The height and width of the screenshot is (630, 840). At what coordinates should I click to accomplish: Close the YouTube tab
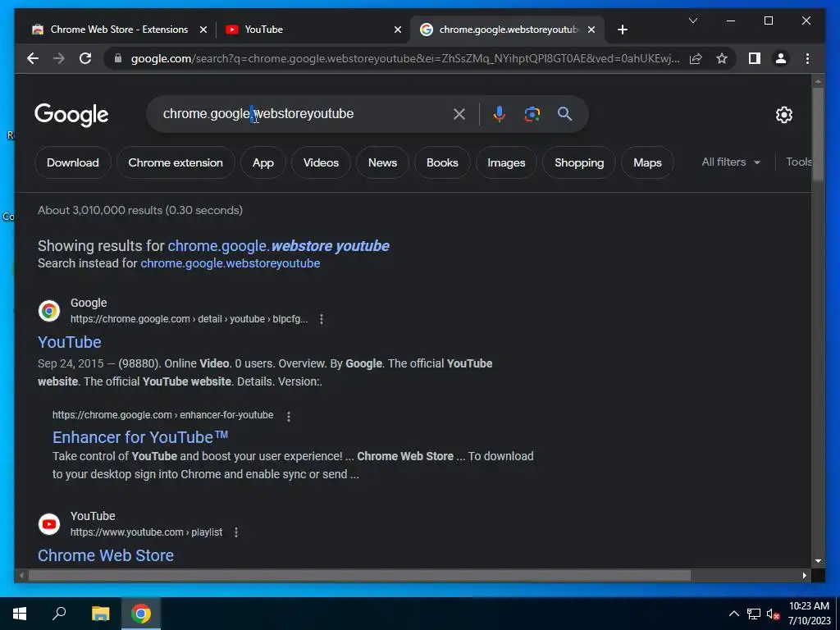(x=398, y=30)
